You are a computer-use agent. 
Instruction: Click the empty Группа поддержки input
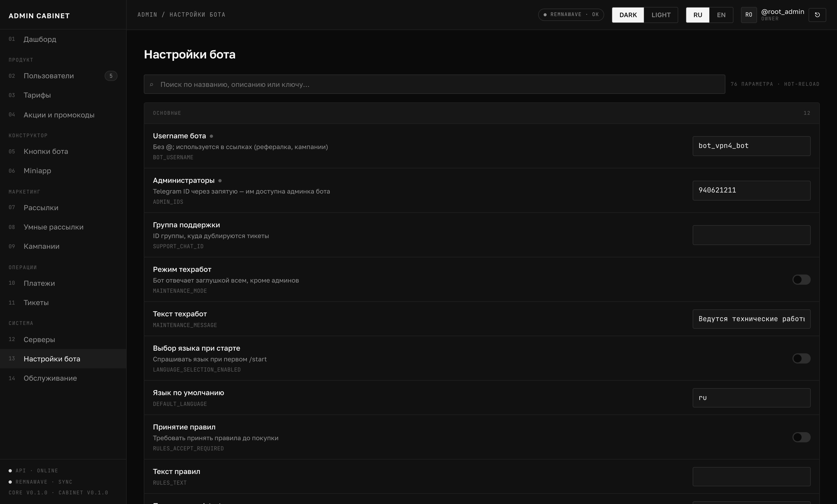751,235
